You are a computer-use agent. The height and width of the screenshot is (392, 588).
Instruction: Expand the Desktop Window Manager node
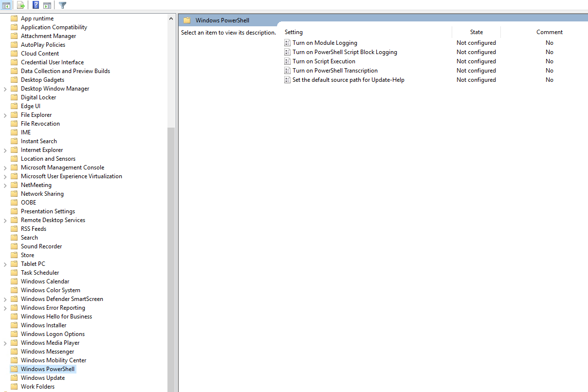pyautogui.click(x=5, y=89)
